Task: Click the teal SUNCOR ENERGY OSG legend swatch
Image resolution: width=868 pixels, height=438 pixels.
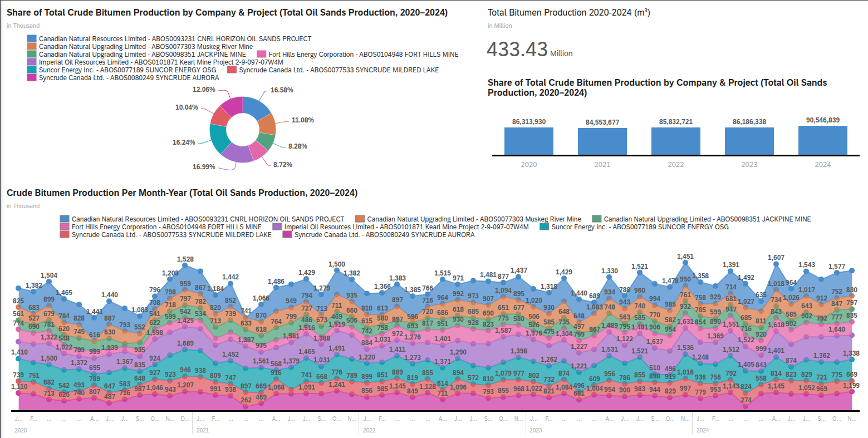Action: [x=33, y=70]
